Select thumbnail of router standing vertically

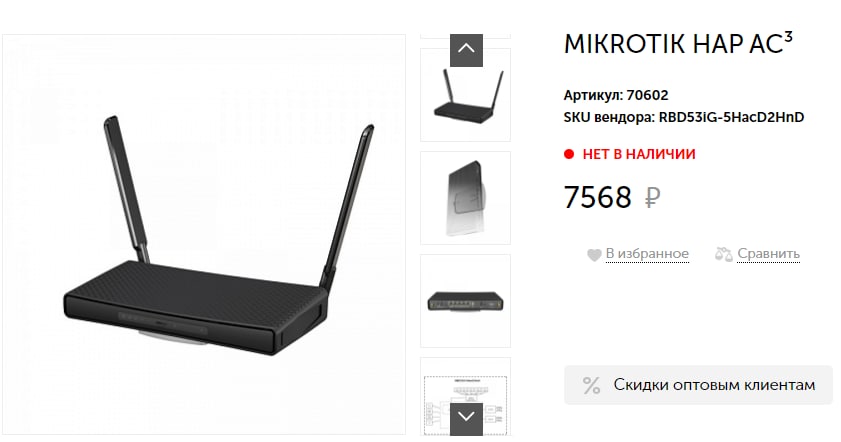466,198
